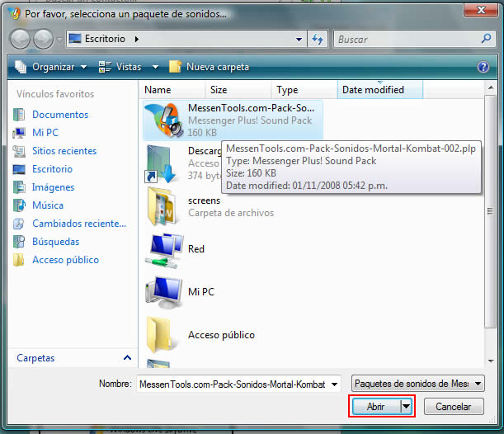Click the 'MessenTools.com-Pack-So...' file name
The width and height of the screenshot is (504, 434).
[251, 108]
